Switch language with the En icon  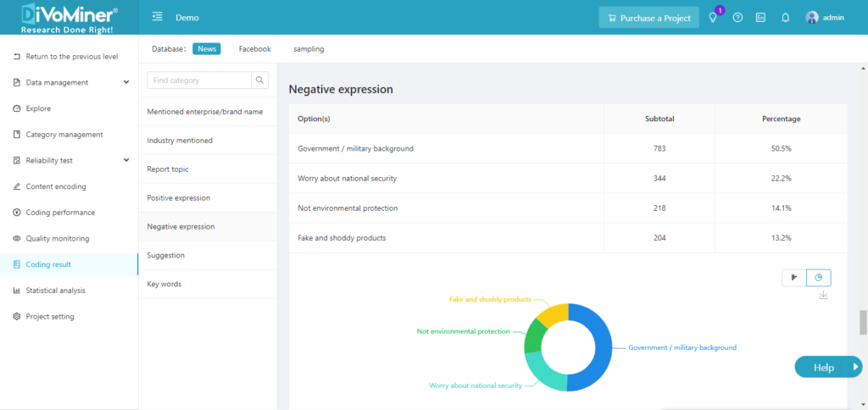tap(760, 18)
